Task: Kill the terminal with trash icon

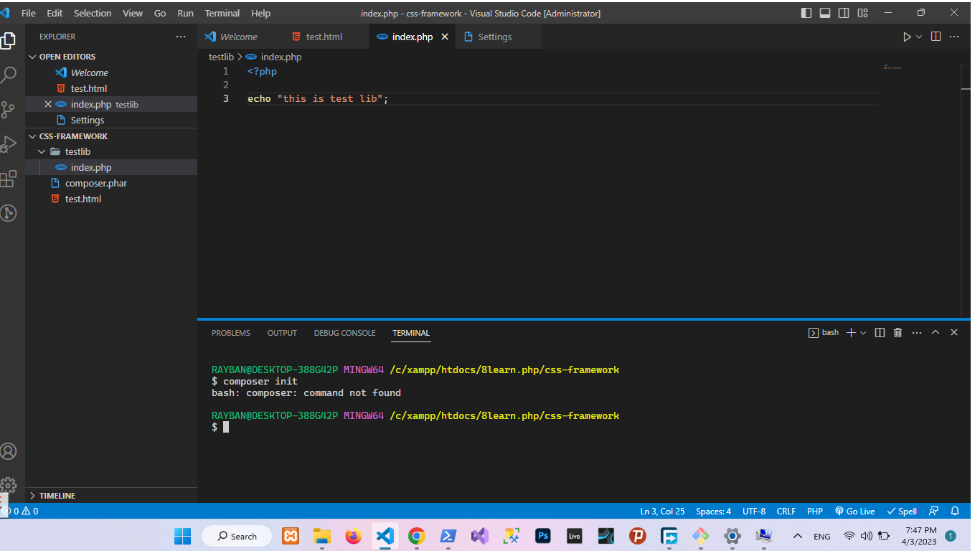Action: [898, 332]
